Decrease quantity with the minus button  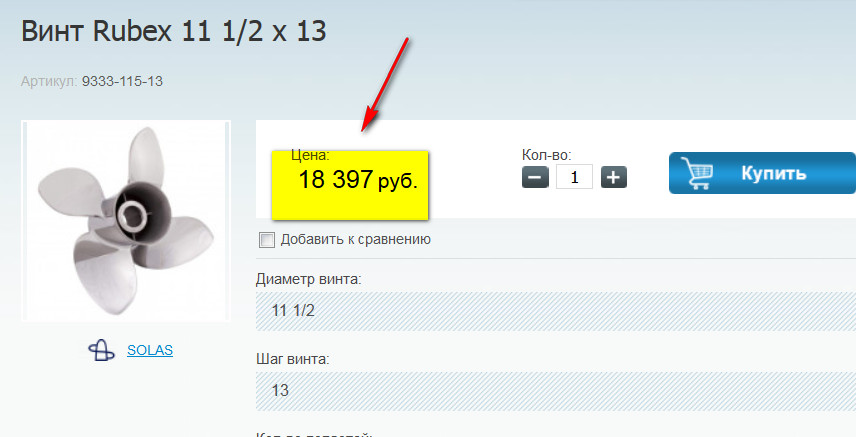535,177
